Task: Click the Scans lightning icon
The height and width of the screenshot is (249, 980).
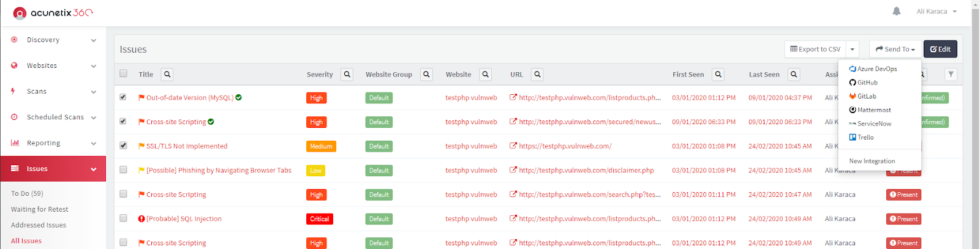Action: (x=13, y=91)
